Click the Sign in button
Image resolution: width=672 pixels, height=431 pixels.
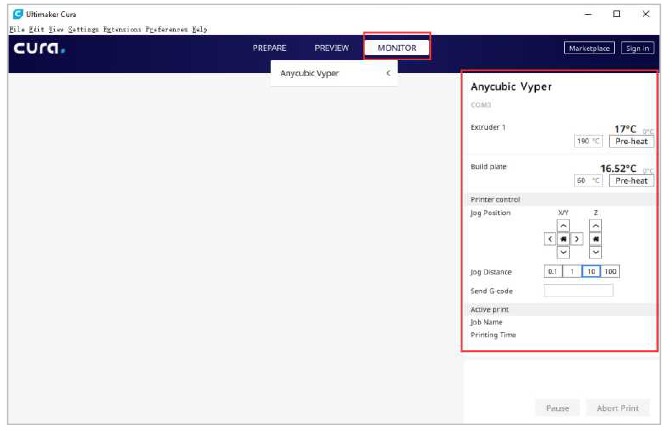(637, 48)
